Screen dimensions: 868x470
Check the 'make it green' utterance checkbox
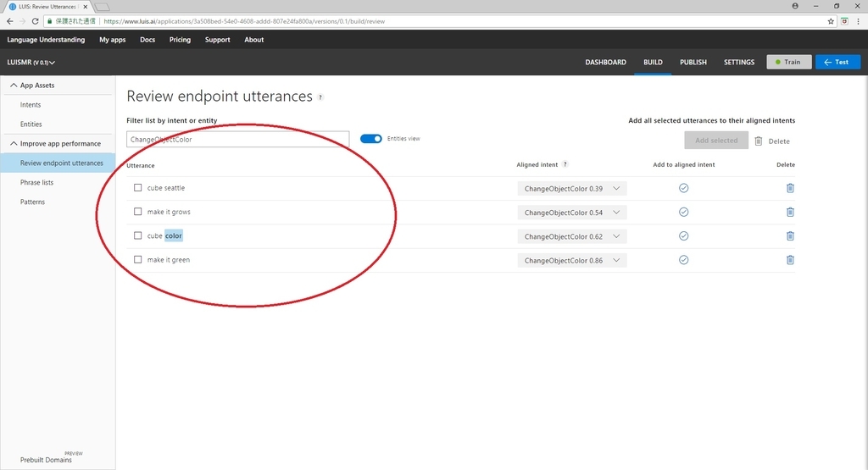point(138,259)
